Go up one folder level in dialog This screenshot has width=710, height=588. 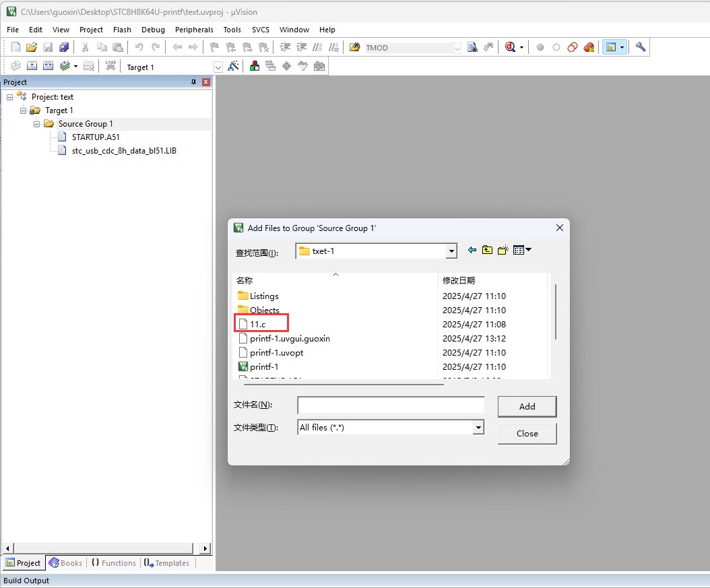pos(487,250)
